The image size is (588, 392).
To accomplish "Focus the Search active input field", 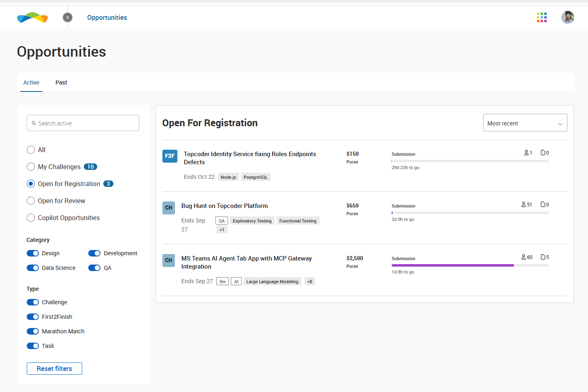I will (83, 123).
